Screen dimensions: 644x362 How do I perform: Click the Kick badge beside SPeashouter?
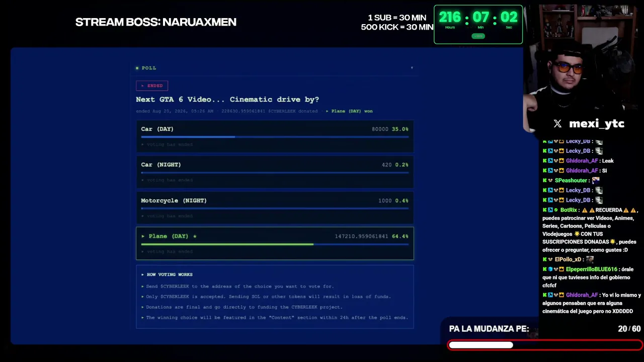coord(544,180)
